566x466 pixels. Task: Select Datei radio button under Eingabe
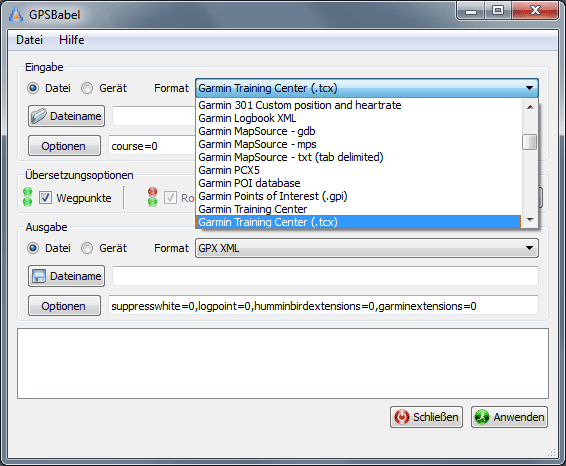pyautogui.click(x=33, y=88)
